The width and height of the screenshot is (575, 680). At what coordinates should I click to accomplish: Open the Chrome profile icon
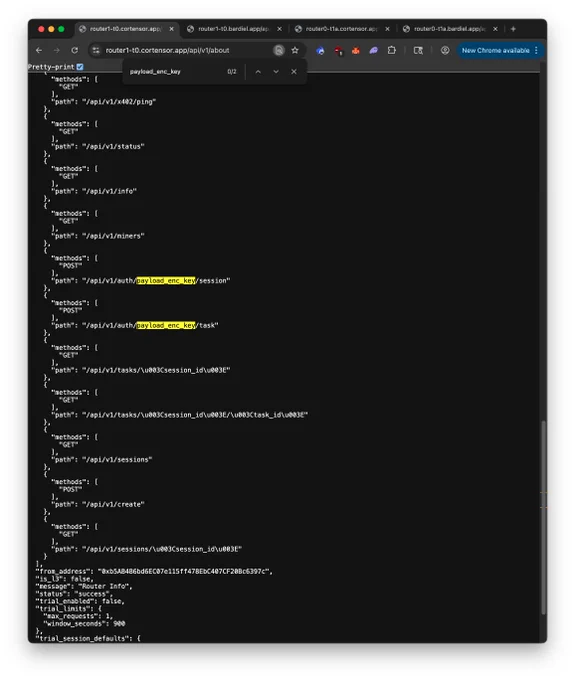(x=445, y=50)
